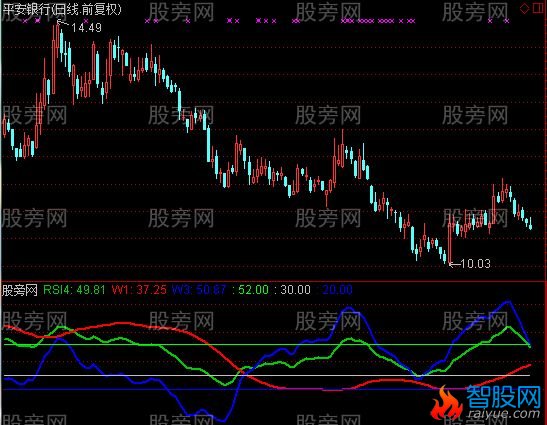The height and width of the screenshot is (425, 547).
Task: Click the 股旁网 indicator name label
Action: pos(20,290)
